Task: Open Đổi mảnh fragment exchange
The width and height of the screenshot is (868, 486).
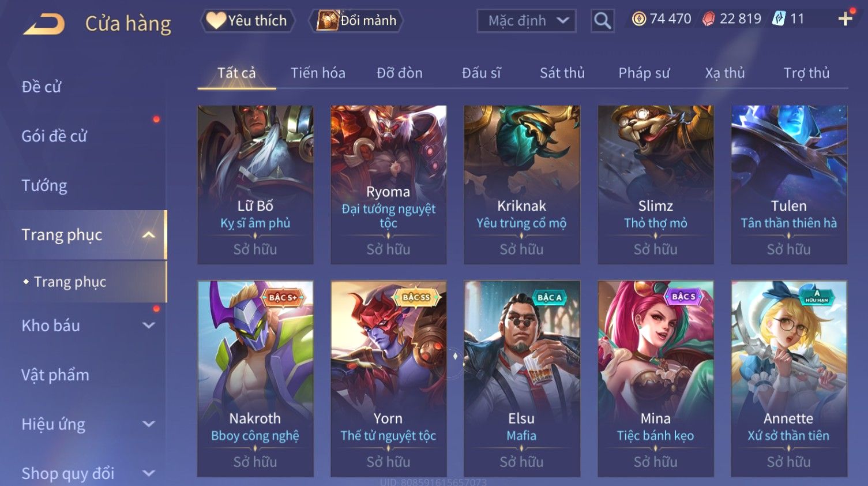Action: pos(356,21)
